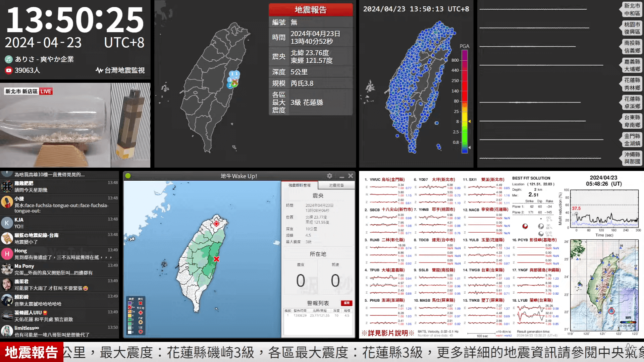Open settings gear in 地牛Wake Up! window
The height and width of the screenshot is (362, 644).
click(x=329, y=176)
